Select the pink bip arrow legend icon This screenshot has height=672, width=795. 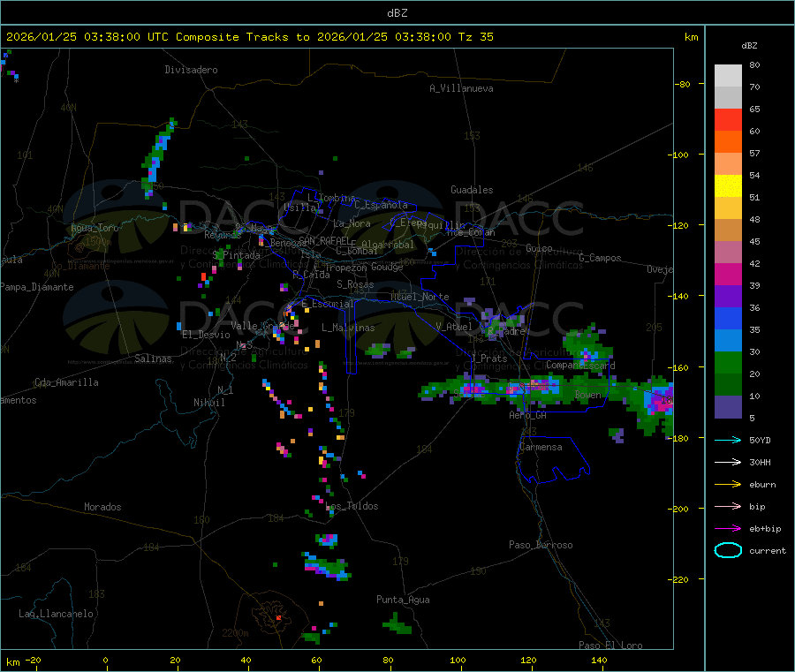coord(728,506)
